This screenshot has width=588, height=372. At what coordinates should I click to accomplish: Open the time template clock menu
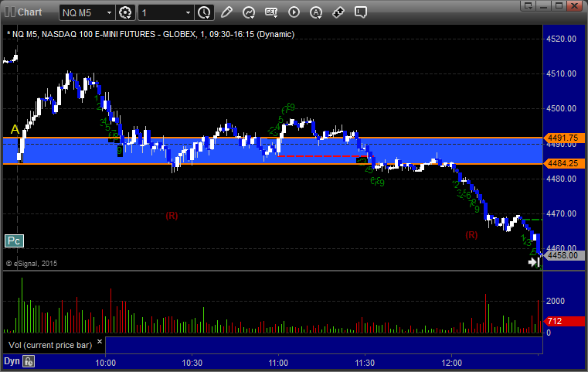pos(205,13)
